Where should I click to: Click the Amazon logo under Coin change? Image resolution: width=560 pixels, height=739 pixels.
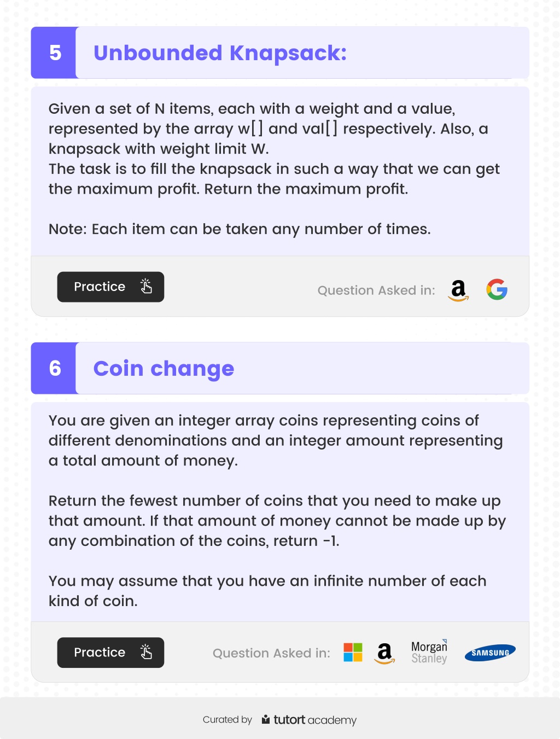[x=384, y=653]
